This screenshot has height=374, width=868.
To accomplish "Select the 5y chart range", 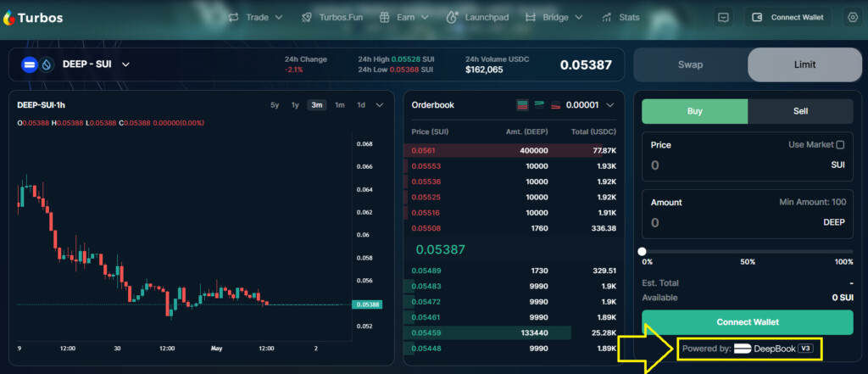I will click(275, 104).
